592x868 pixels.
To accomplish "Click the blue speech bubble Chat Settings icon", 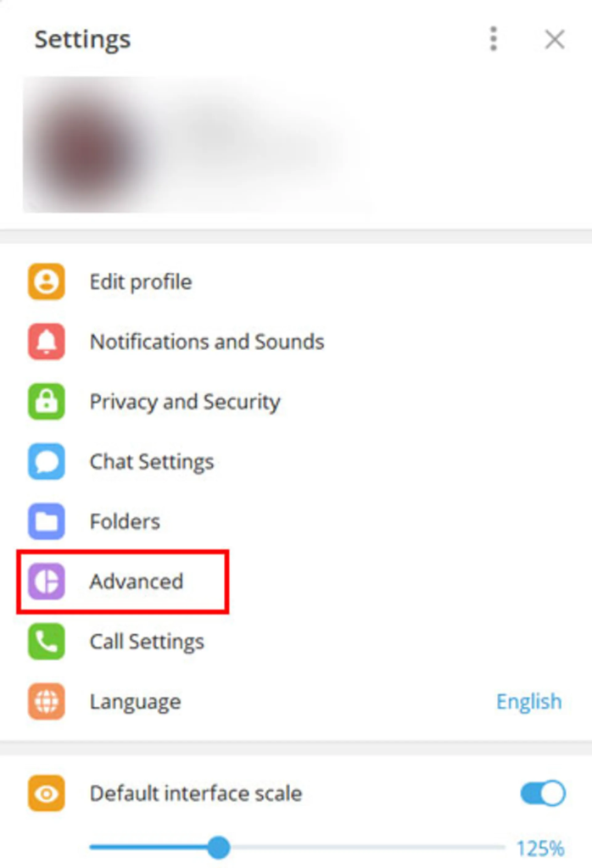I will (x=47, y=461).
